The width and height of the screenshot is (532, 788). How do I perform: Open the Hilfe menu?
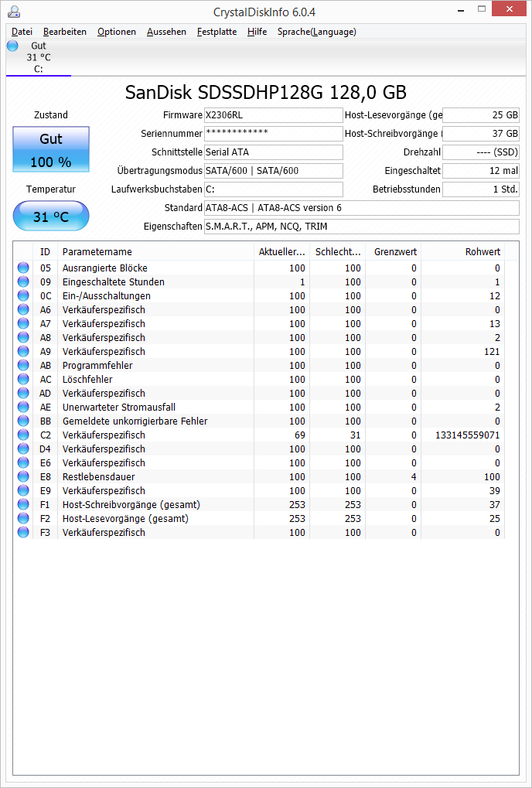coord(257,32)
